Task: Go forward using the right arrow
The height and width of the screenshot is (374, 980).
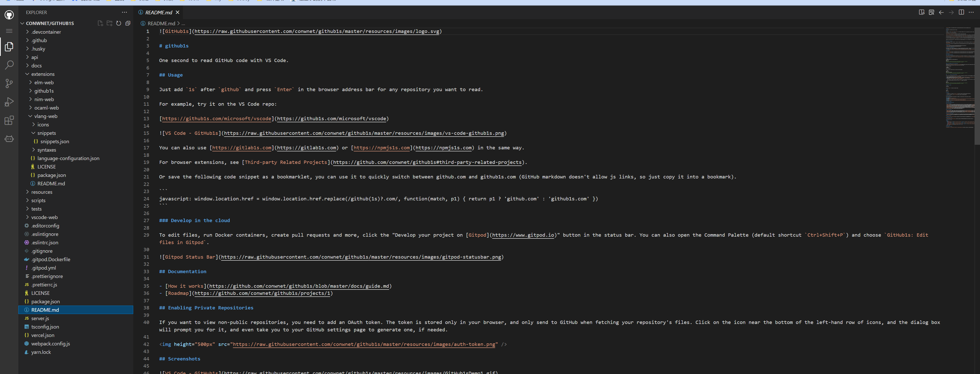Action: (951, 12)
